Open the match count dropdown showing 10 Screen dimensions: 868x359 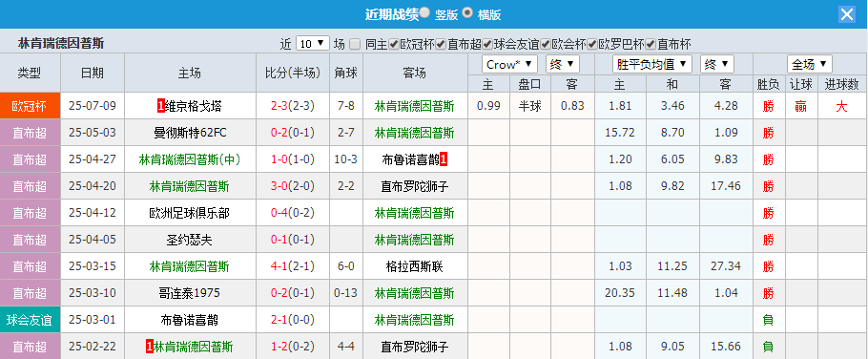pyautogui.click(x=313, y=44)
